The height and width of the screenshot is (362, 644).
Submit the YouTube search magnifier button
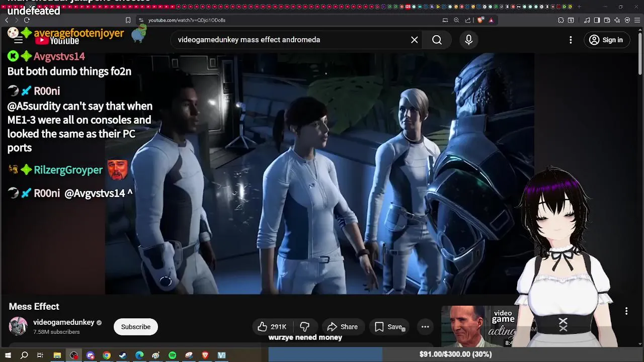click(x=437, y=40)
